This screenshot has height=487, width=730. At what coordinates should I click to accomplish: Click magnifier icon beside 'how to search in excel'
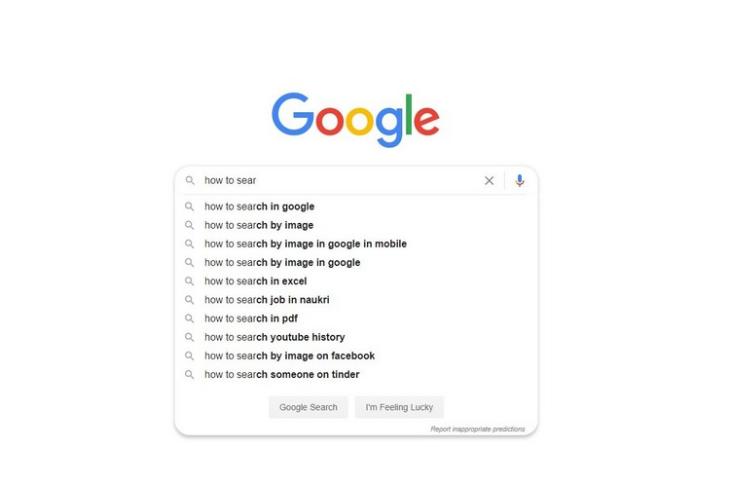click(189, 281)
